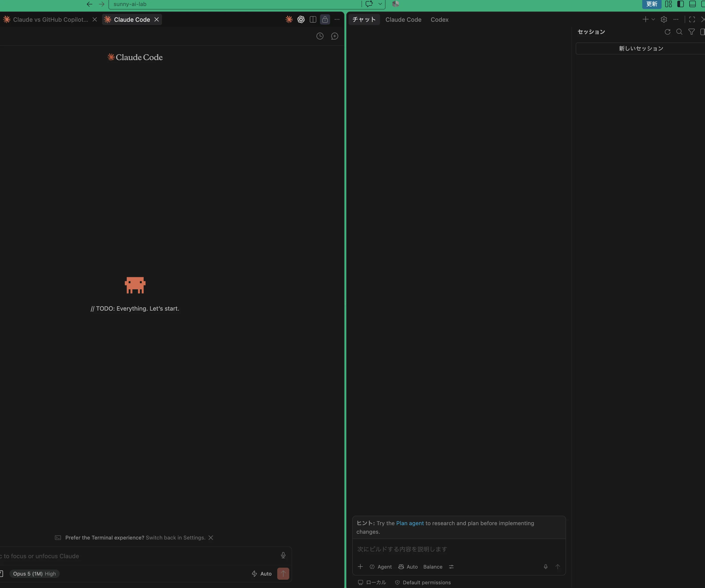
Task: Send message with orange arrow button
Action: [x=283, y=573]
